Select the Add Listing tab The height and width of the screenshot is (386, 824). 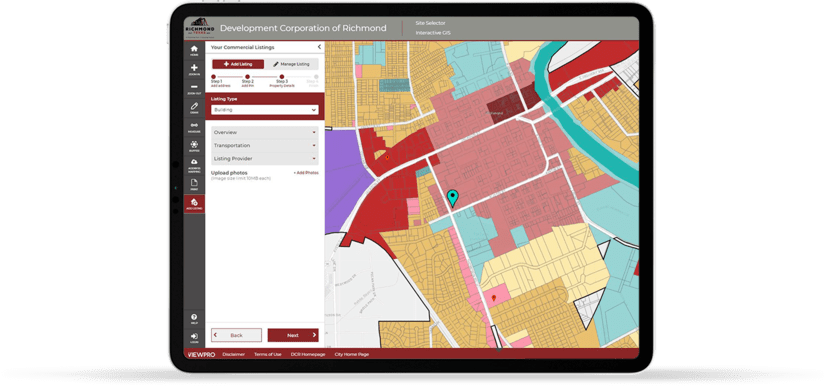(x=238, y=64)
